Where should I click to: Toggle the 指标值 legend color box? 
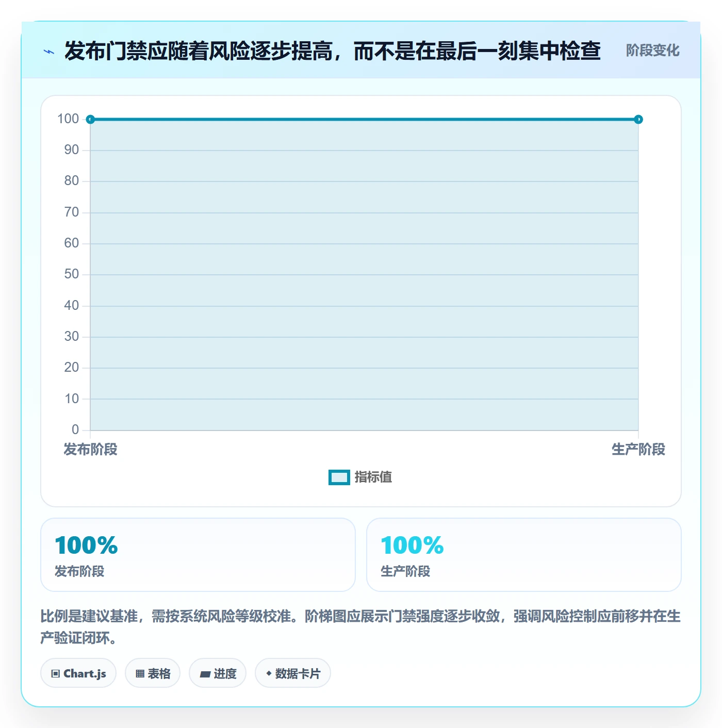click(339, 477)
